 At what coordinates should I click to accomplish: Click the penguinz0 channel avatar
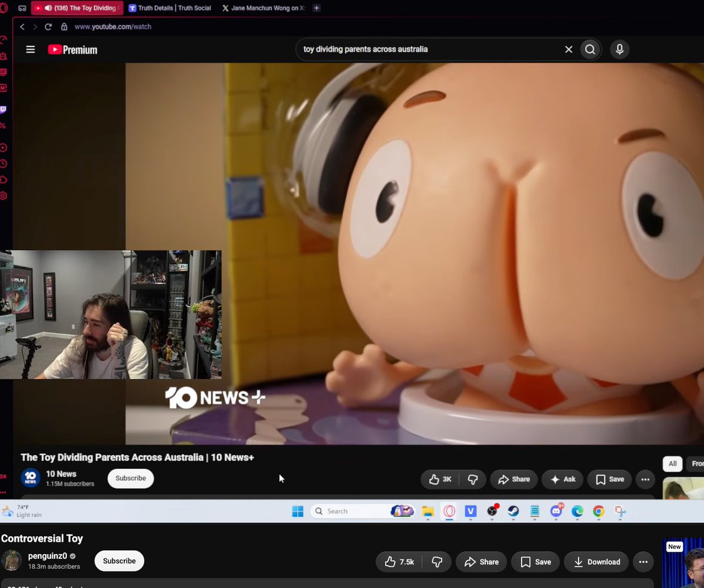click(x=12, y=561)
